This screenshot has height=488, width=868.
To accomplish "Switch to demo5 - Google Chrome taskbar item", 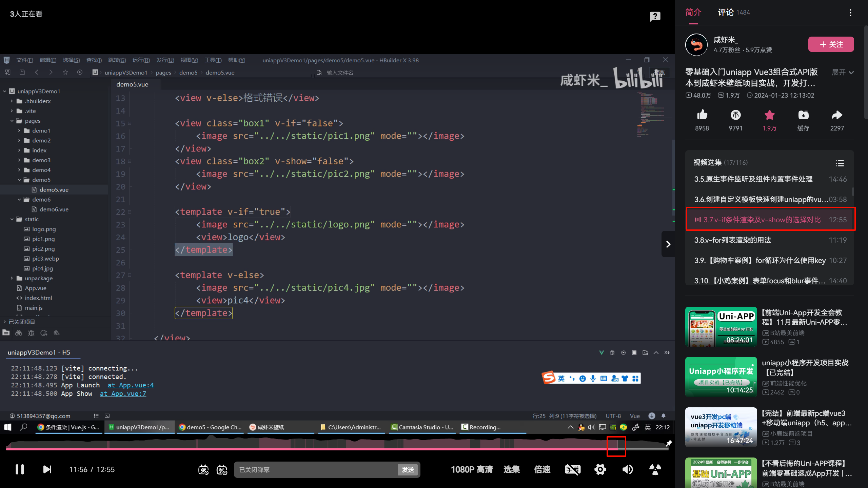I will click(x=210, y=427).
